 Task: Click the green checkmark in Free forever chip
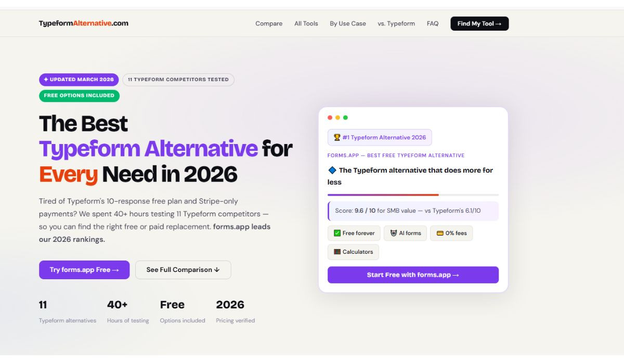pyautogui.click(x=337, y=233)
